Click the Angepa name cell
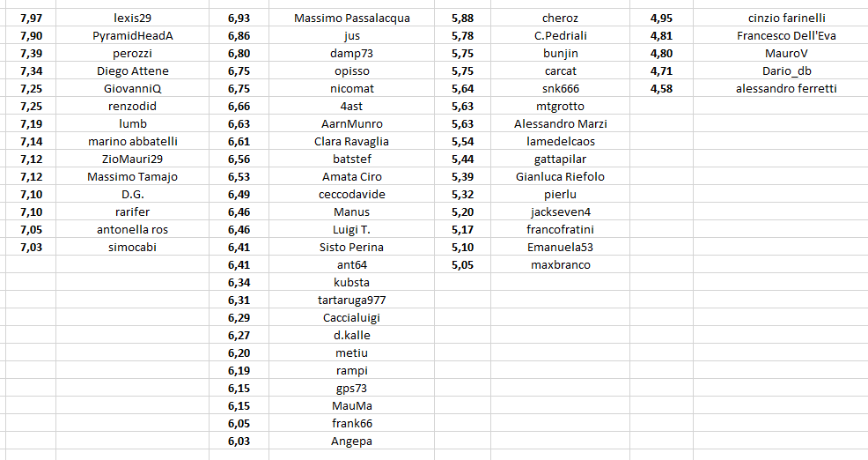Viewport: 868px width, 460px height. tap(351, 441)
